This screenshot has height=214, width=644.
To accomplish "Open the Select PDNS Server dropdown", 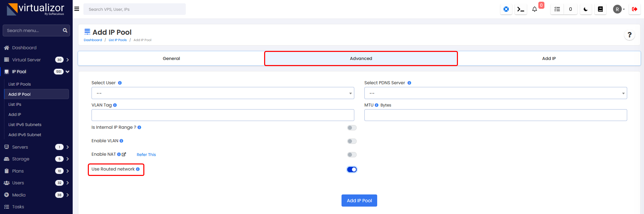I will point(495,93).
